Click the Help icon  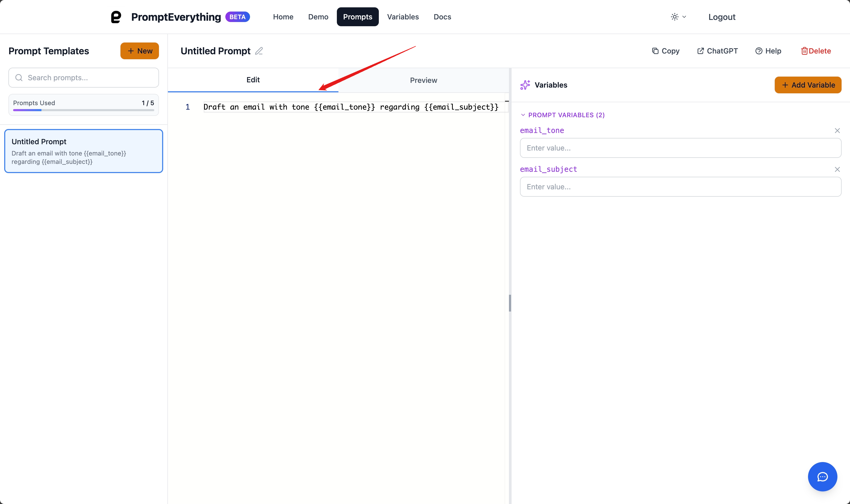point(759,51)
